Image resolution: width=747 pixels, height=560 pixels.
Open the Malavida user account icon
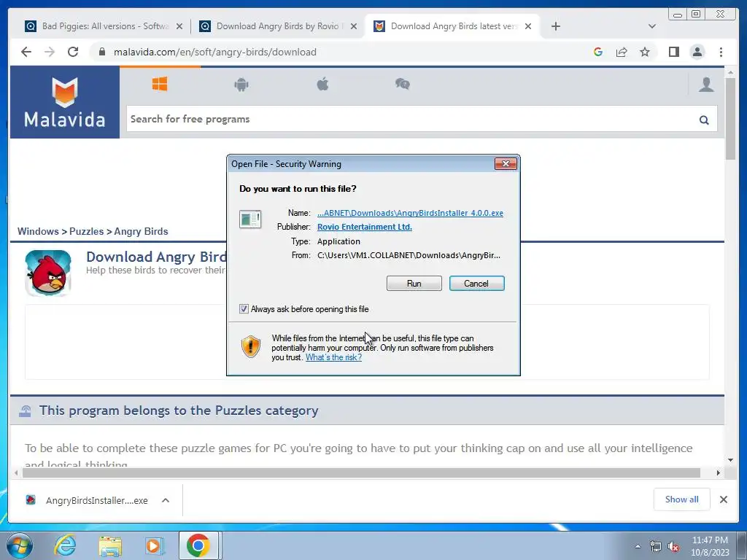(x=706, y=85)
